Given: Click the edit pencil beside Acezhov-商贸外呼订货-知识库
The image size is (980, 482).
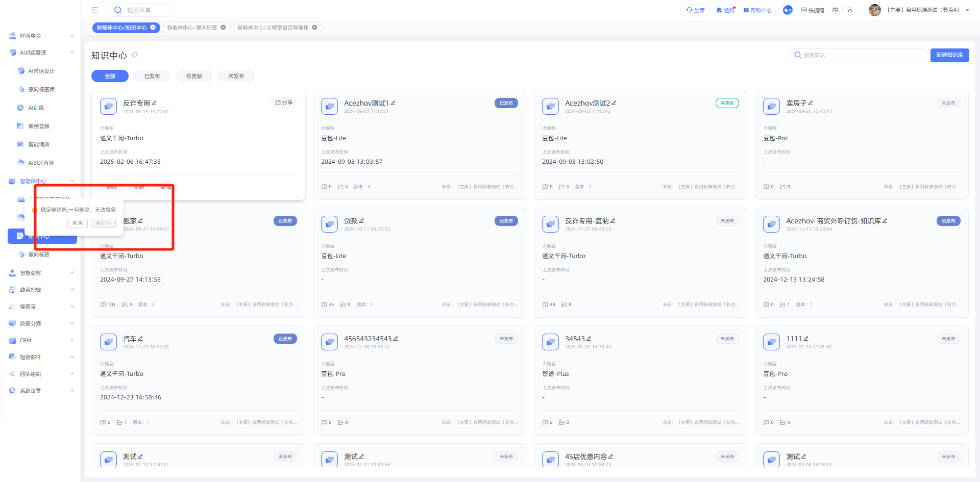Looking at the screenshot, I should coord(885,221).
